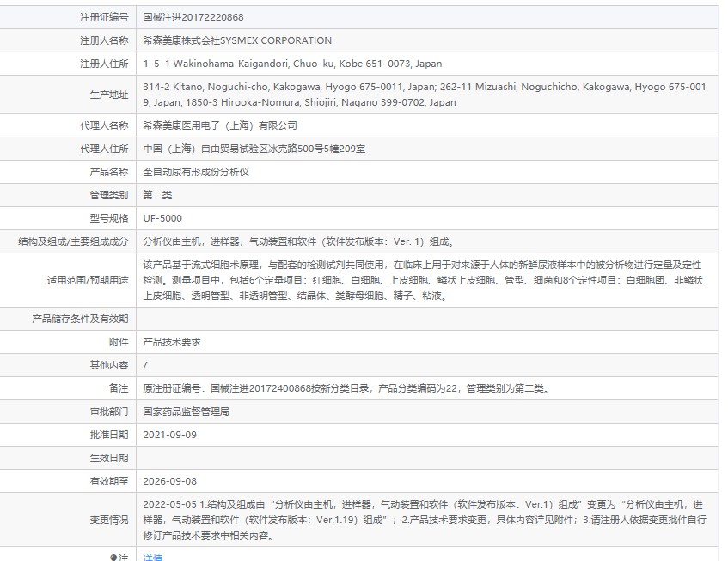Click the 代理人住所 label

tap(104, 149)
